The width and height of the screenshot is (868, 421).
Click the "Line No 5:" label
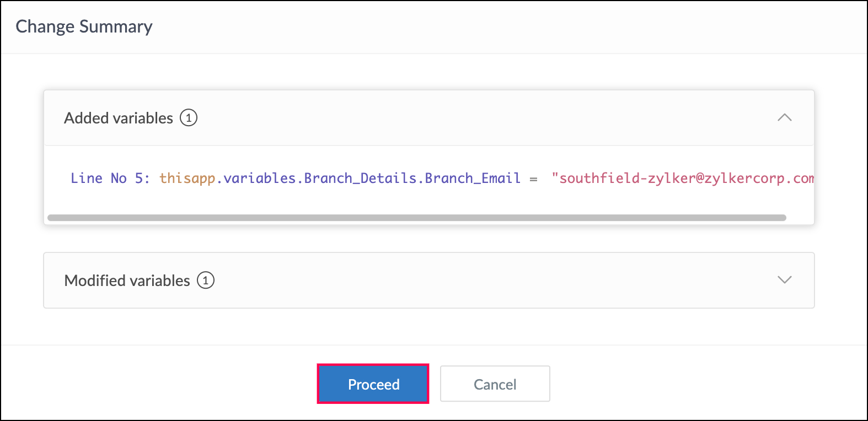110,178
